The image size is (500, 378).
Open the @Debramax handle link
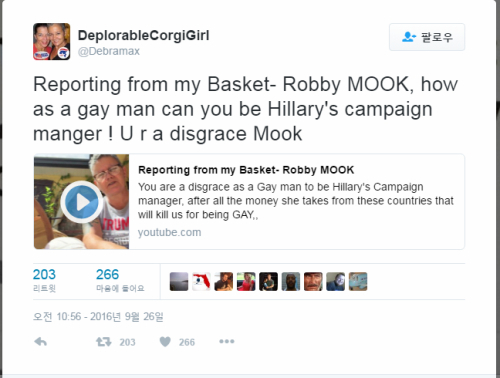point(109,51)
